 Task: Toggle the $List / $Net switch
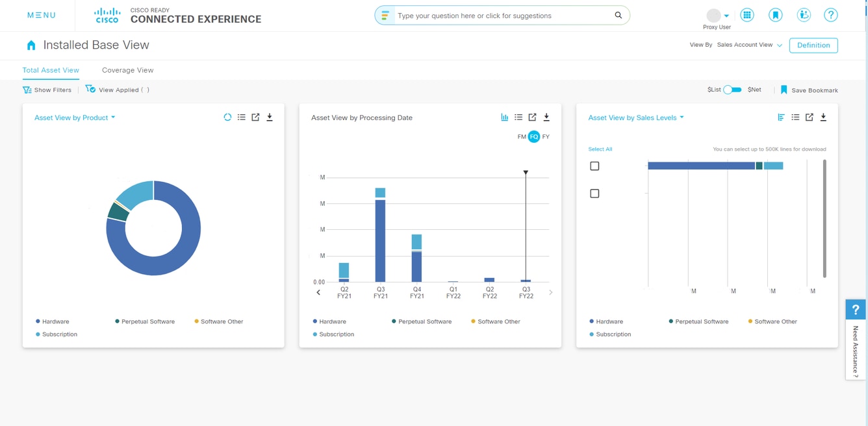(x=732, y=90)
